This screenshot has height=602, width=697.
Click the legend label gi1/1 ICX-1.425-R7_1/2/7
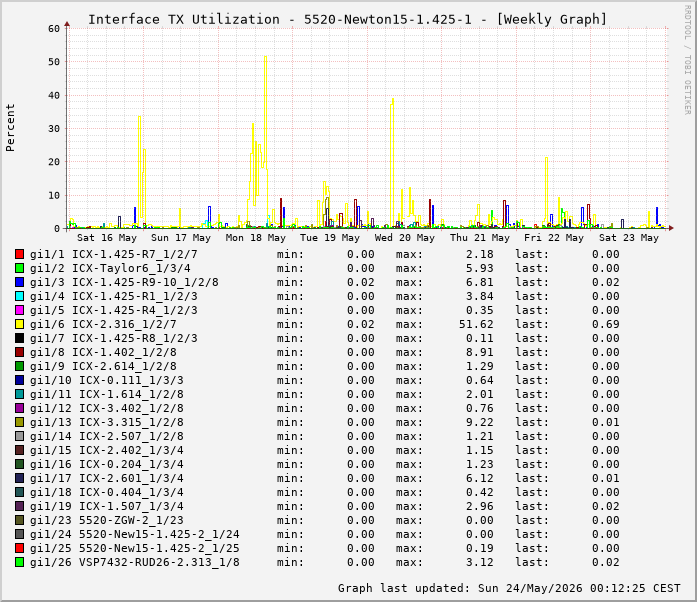[x=113, y=254]
